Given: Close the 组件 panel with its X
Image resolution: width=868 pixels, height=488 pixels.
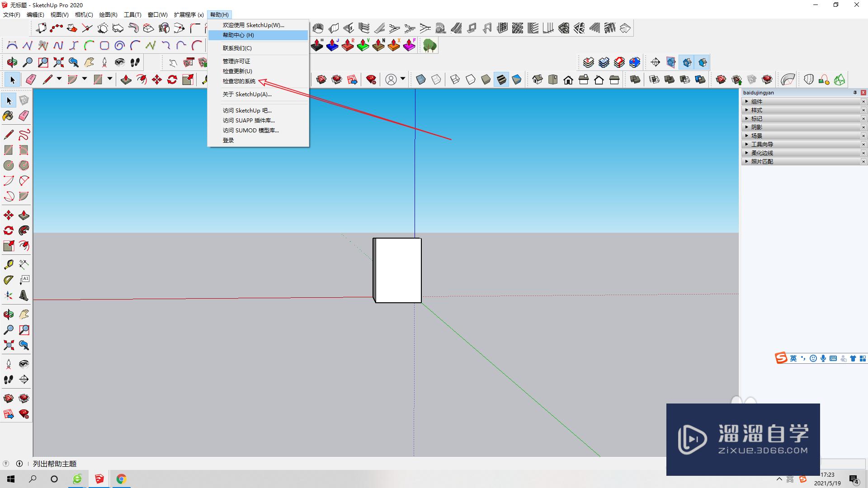Looking at the screenshot, I should point(863,102).
